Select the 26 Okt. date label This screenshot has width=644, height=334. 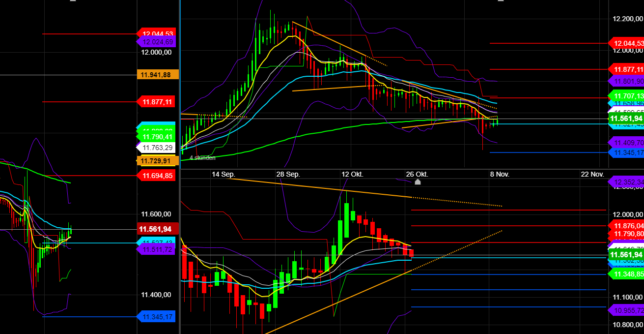pyautogui.click(x=417, y=174)
